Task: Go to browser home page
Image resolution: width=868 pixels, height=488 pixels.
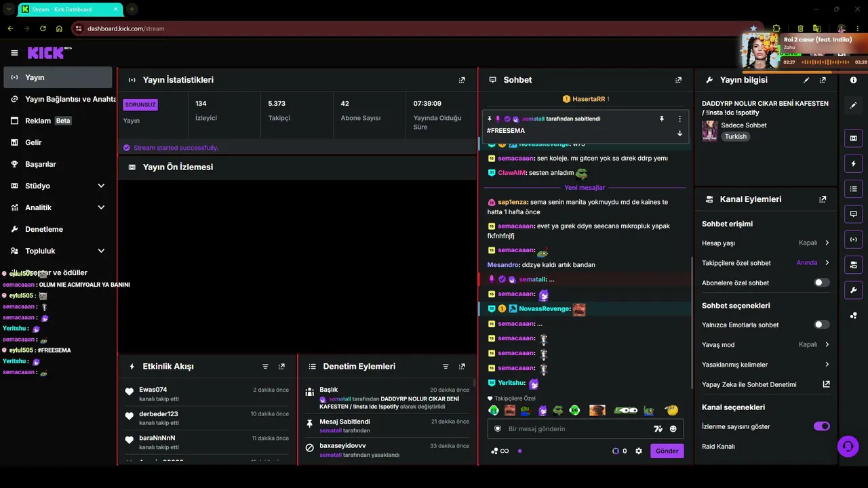Action: tap(59, 28)
